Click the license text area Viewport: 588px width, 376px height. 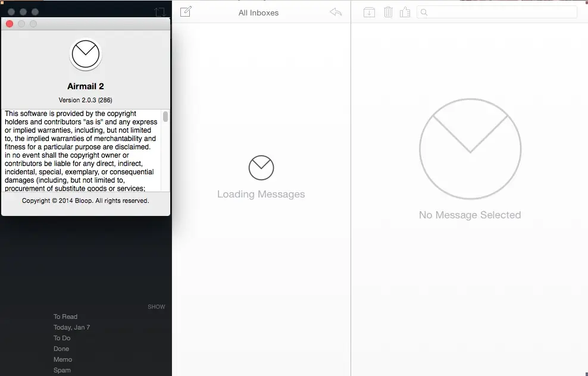(82, 151)
